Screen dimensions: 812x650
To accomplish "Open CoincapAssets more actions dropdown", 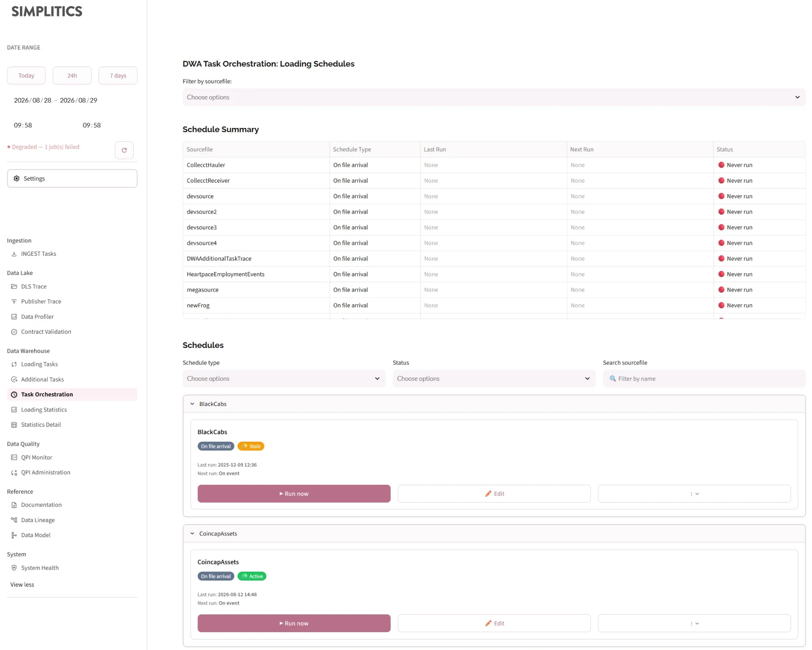I will (694, 624).
